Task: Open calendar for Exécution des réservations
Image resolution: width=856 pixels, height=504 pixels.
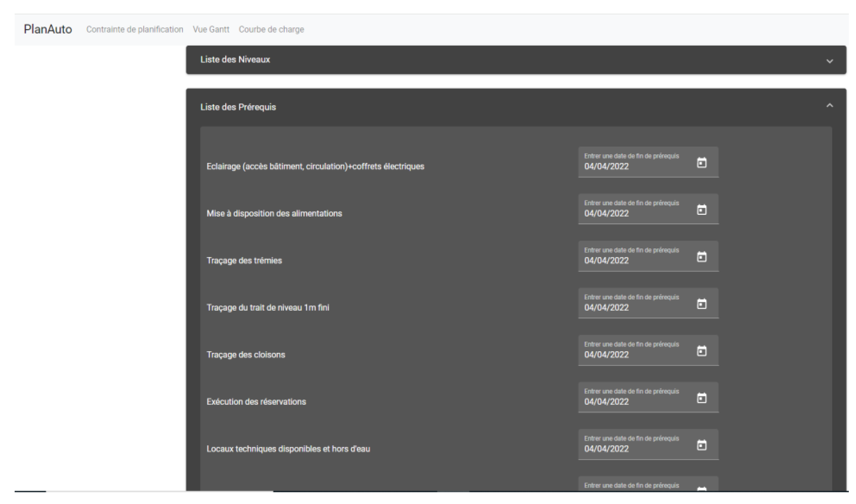Action: coord(702,398)
